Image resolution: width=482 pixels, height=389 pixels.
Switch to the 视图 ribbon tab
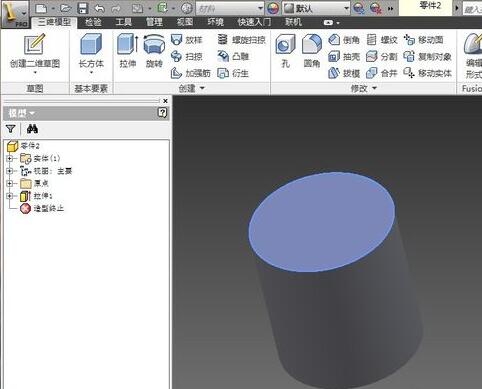click(x=185, y=22)
